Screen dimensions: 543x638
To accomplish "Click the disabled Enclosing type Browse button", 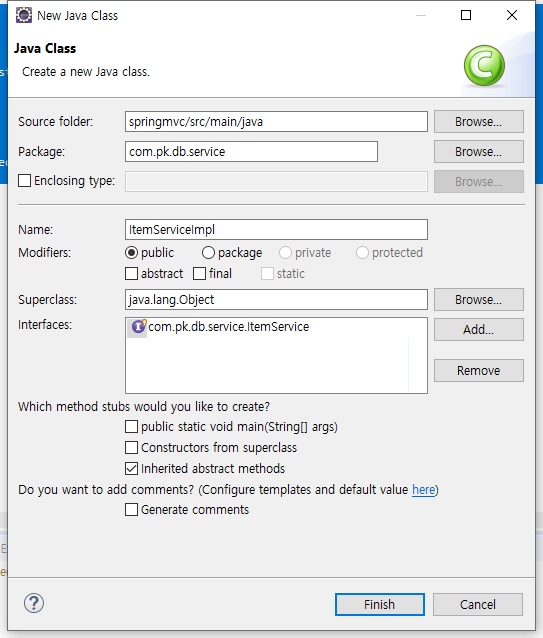I will 479,181.
